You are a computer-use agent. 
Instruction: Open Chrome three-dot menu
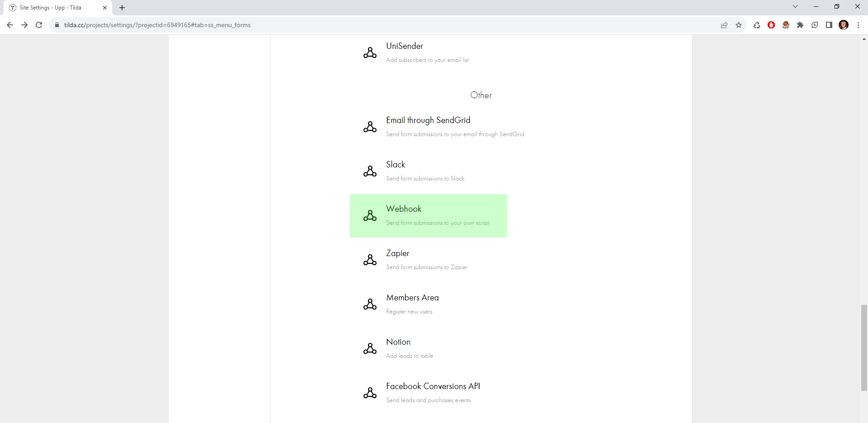click(858, 25)
